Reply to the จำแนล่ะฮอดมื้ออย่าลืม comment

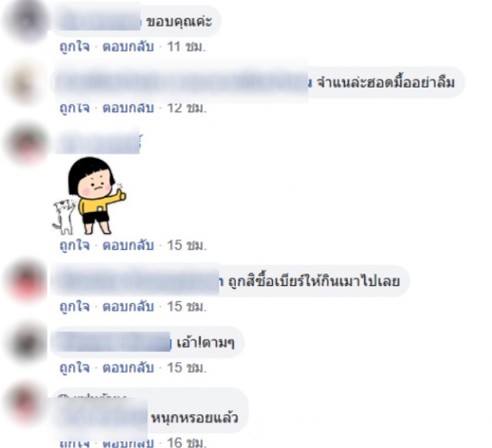[x=128, y=108]
